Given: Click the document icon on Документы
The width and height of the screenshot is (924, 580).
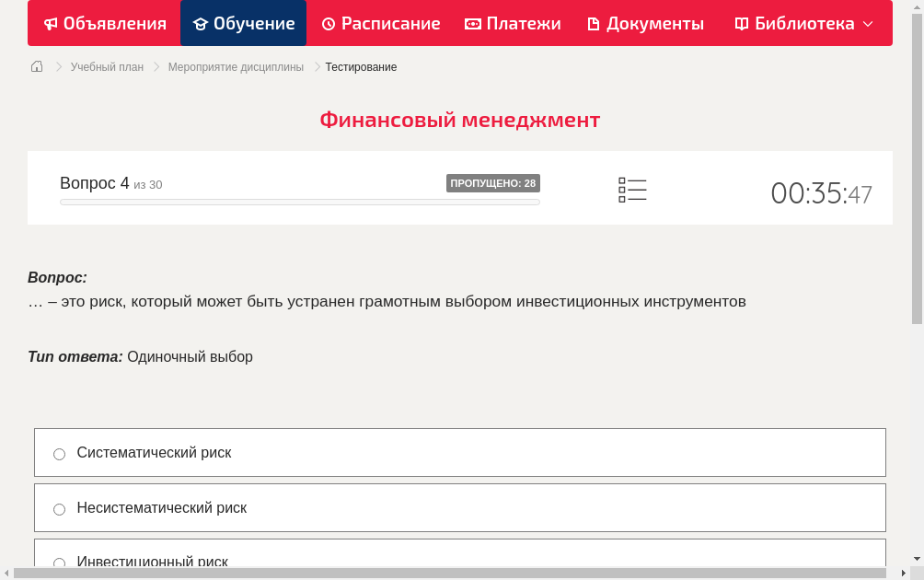Looking at the screenshot, I should pos(594,23).
